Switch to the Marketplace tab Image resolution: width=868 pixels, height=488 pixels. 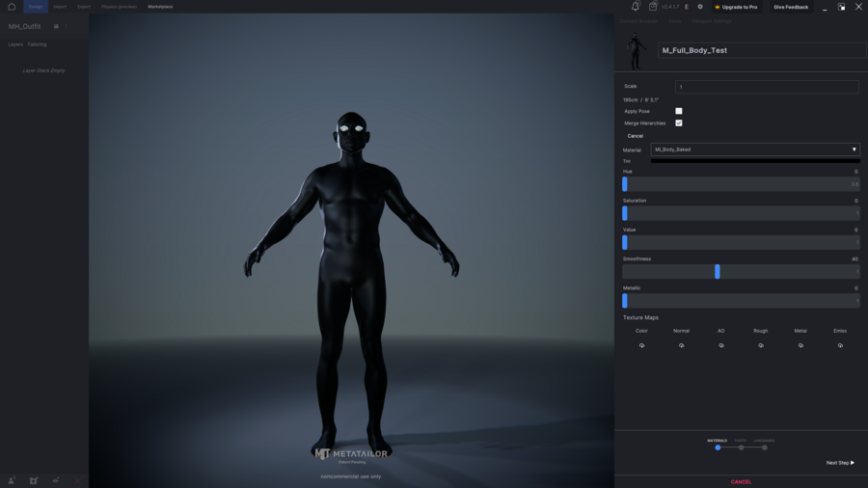[160, 7]
